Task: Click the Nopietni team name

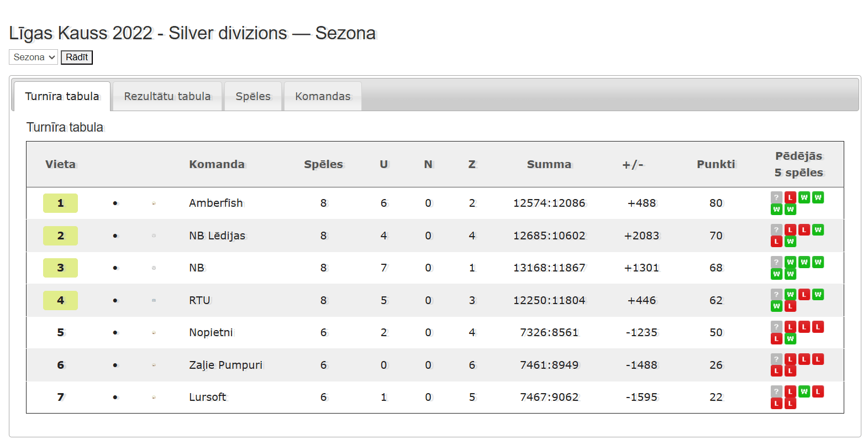Action: [x=211, y=332]
